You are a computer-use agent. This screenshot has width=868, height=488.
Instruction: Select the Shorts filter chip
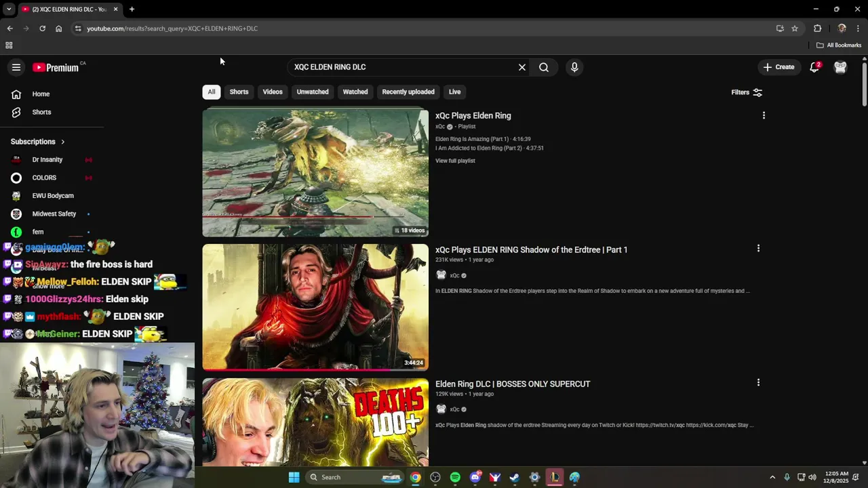[x=239, y=92]
